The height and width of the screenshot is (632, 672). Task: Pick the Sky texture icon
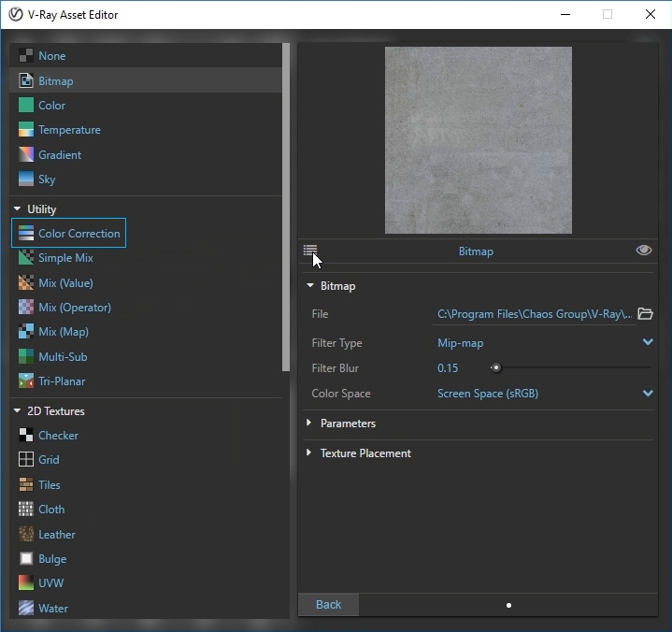(x=26, y=180)
